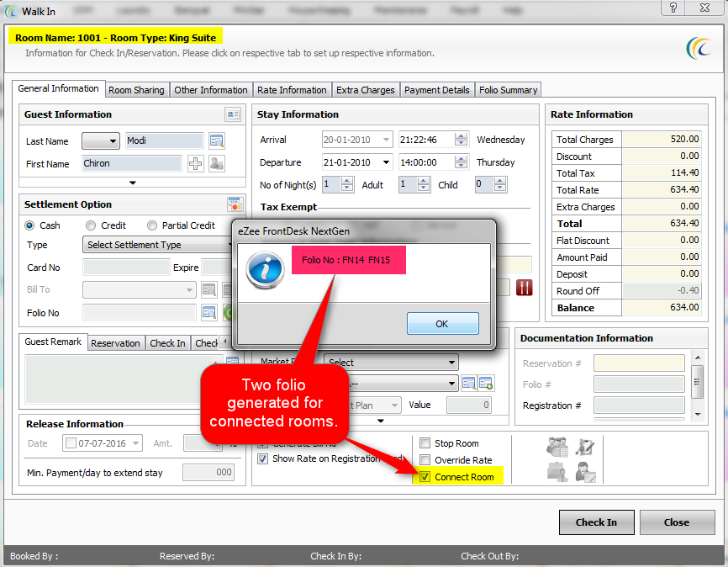
Task: Switch to the Other Information tab
Action: tap(211, 90)
